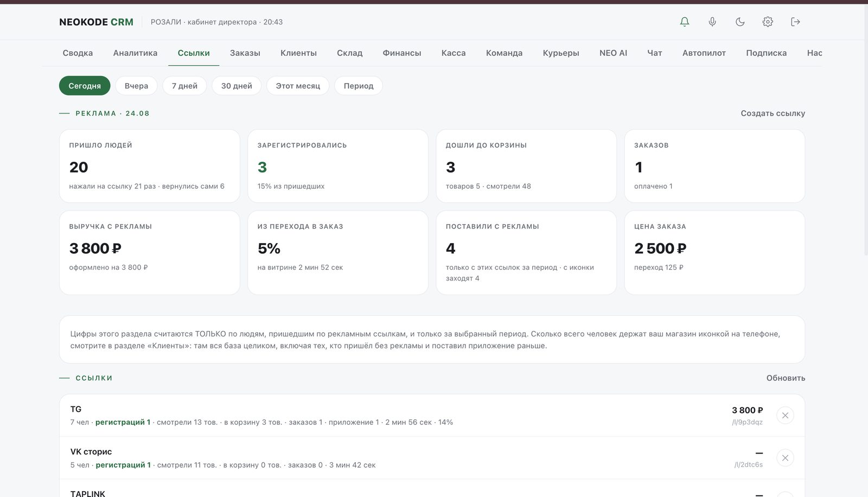Select the Сегодня period filter

tap(85, 86)
